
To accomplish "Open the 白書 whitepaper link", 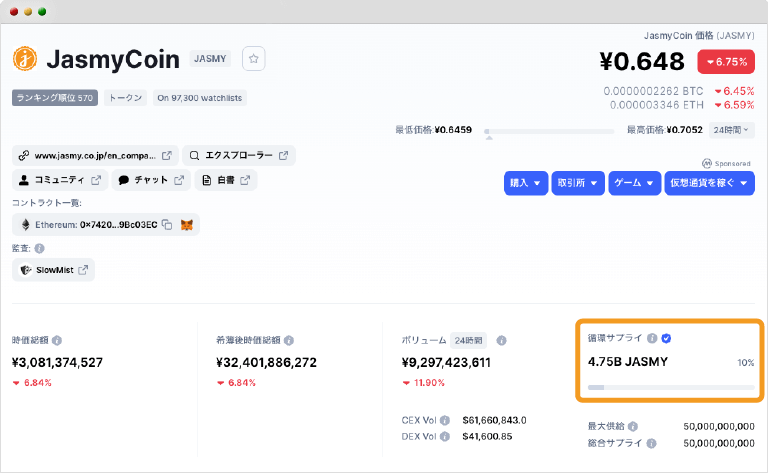I will point(226,180).
